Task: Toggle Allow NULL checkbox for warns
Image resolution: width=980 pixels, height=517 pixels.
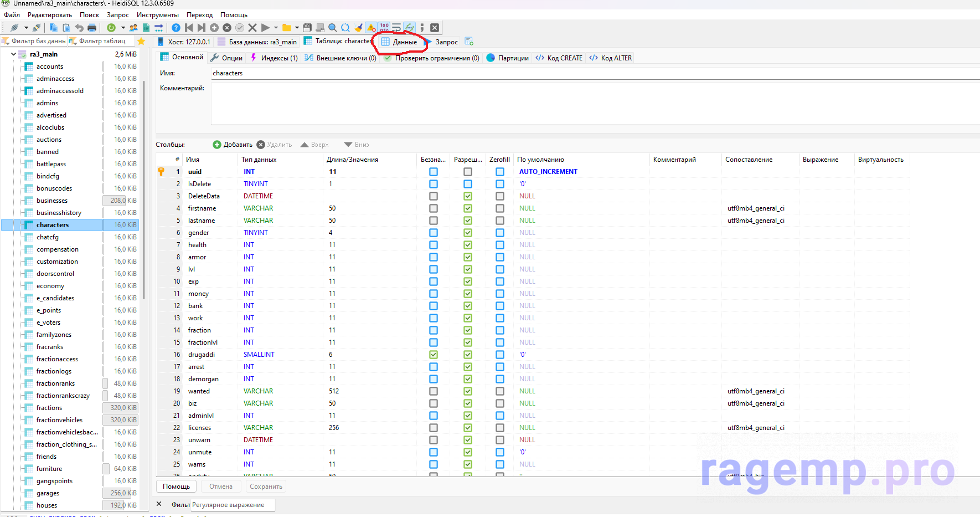Action: point(468,464)
